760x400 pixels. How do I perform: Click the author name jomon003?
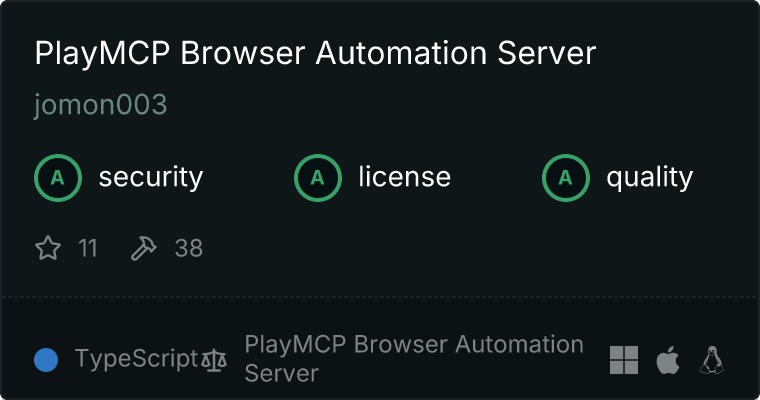100,105
